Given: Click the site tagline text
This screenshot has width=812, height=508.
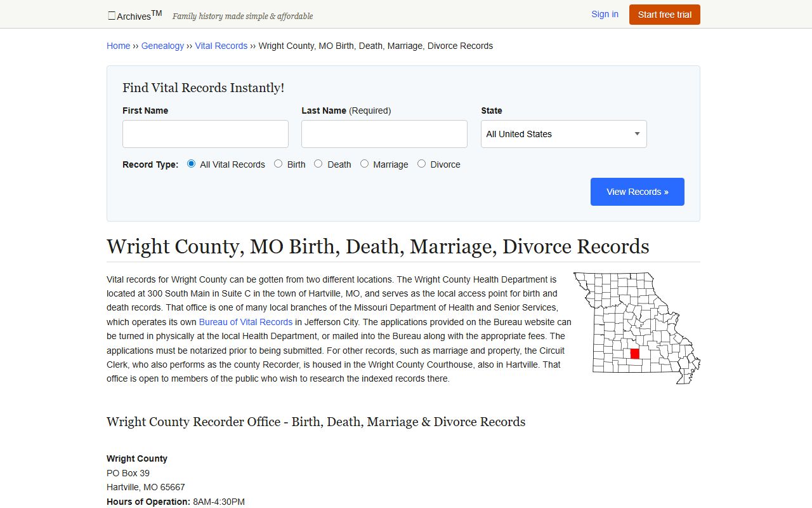Looking at the screenshot, I should [243, 16].
